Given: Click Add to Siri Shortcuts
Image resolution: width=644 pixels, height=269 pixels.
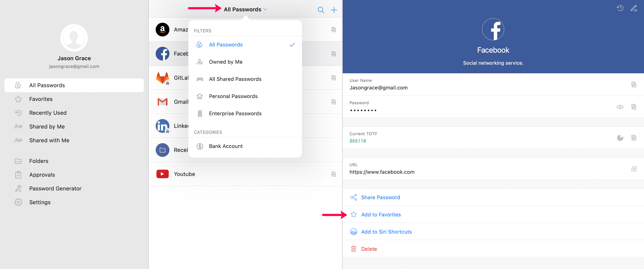Looking at the screenshot, I should tap(493, 232).
